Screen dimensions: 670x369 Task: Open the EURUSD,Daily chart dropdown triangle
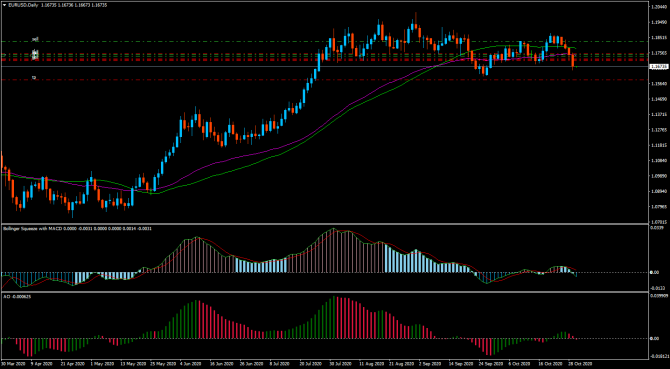(4, 4)
